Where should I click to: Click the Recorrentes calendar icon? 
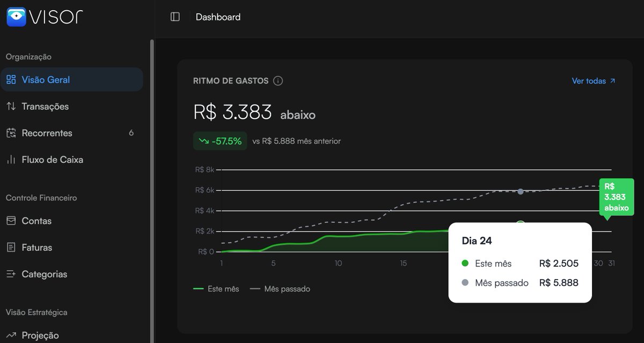coord(11,133)
